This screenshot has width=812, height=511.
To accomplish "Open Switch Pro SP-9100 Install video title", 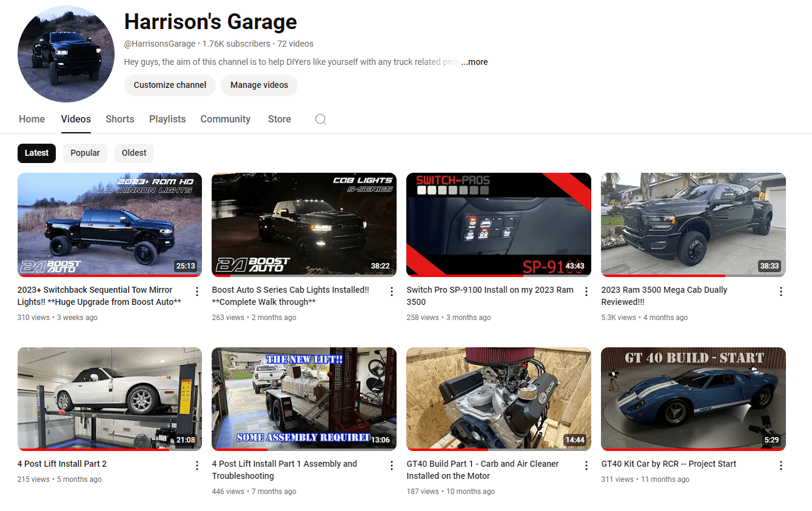I will (490, 296).
